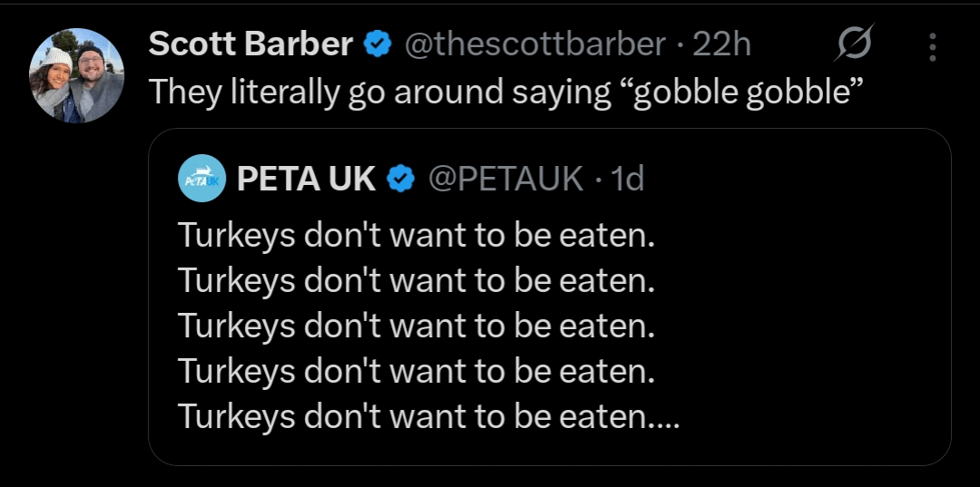This screenshot has width=980, height=487.
Task: Click the verified badge next to PETA UK
Action: tap(400, 179)
